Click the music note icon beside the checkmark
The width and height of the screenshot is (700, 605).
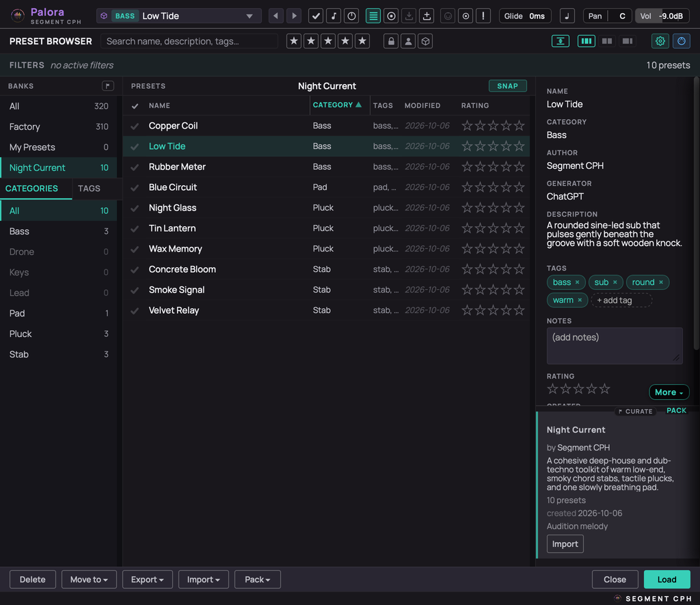[x=334, y=16]
